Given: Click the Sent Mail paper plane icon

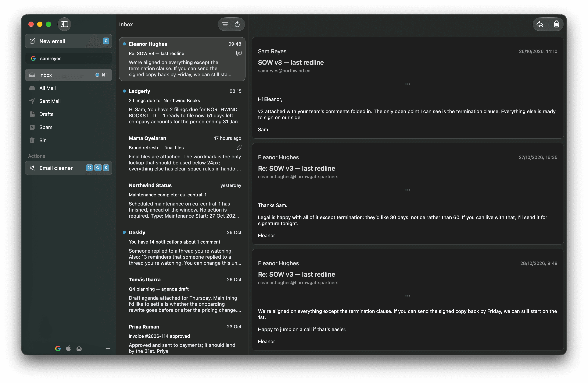Looking at the screenshot, I should pyautogui.click(x=32, y=101).
